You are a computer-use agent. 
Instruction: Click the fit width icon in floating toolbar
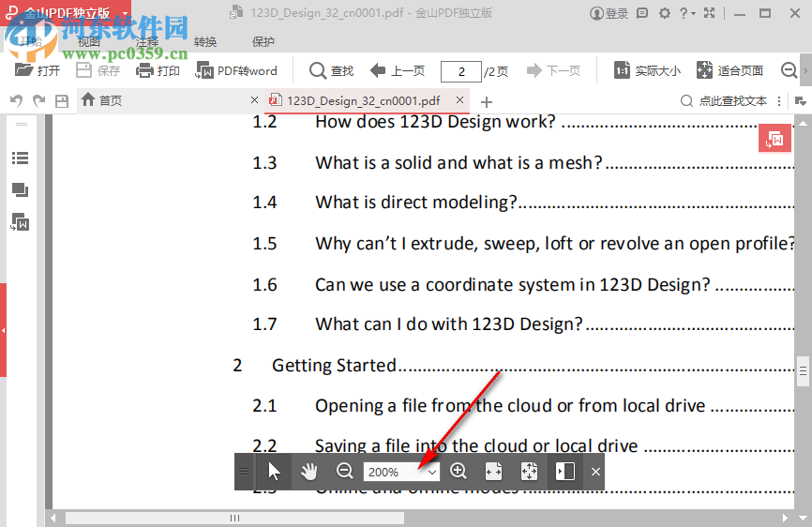pyautogui.click(x=494, y=472)
